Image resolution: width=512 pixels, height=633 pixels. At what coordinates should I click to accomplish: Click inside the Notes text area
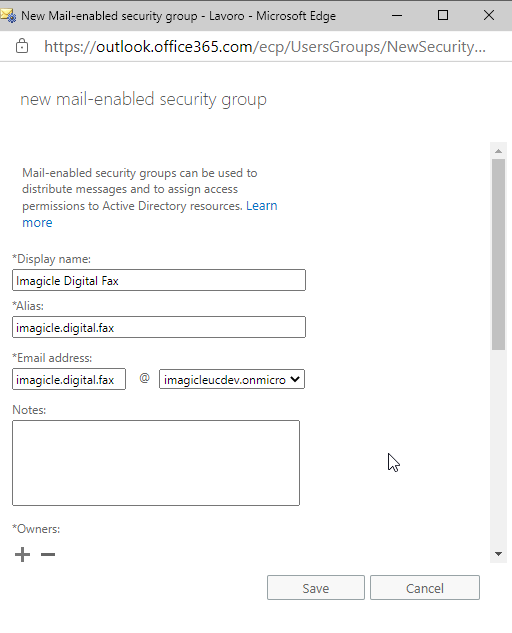156,463
